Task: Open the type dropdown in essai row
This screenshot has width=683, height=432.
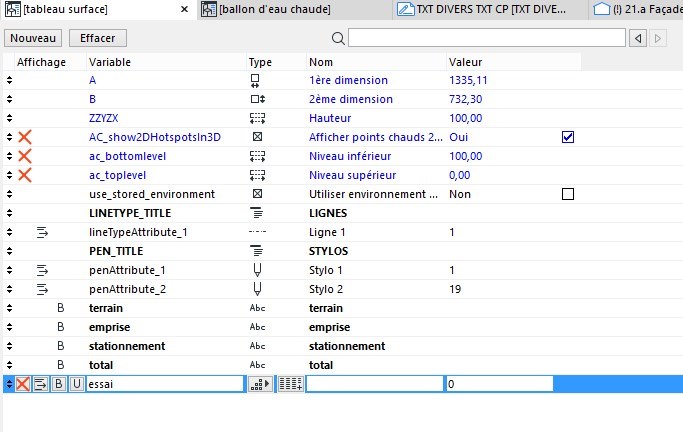Action: [259, 384]
